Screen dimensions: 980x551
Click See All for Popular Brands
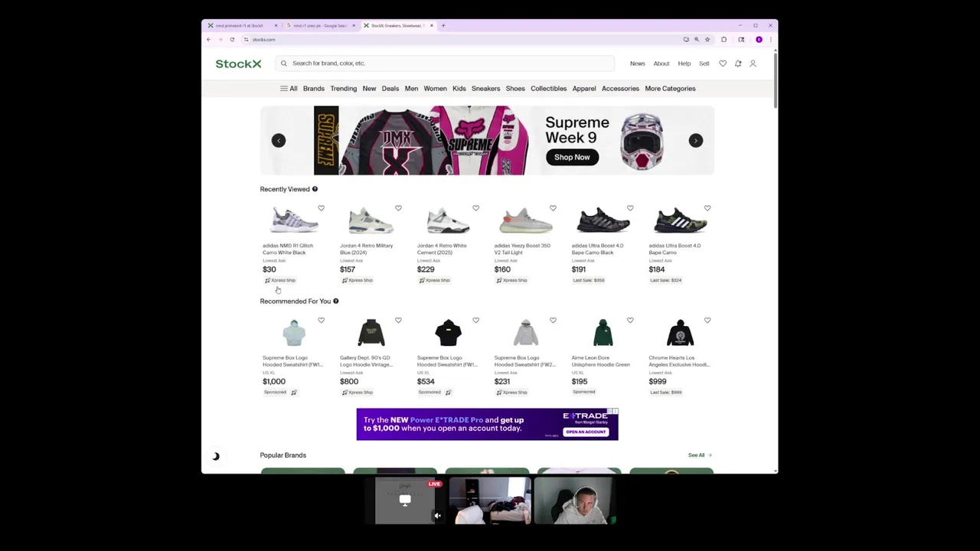tap(699, 455)
